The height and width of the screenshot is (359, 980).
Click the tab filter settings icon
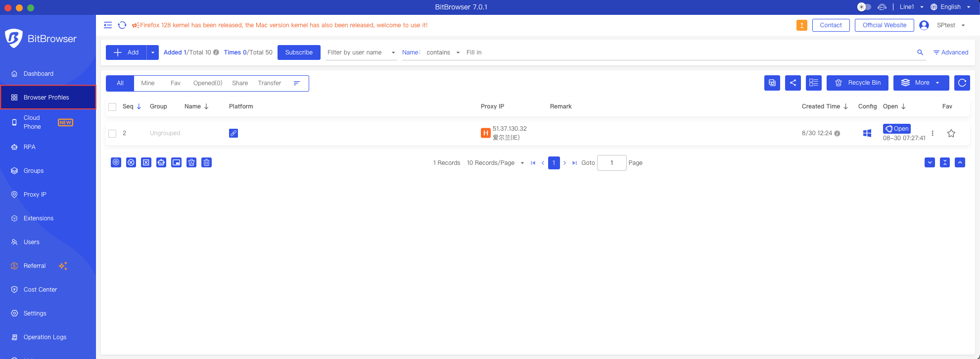pos(297,83)
